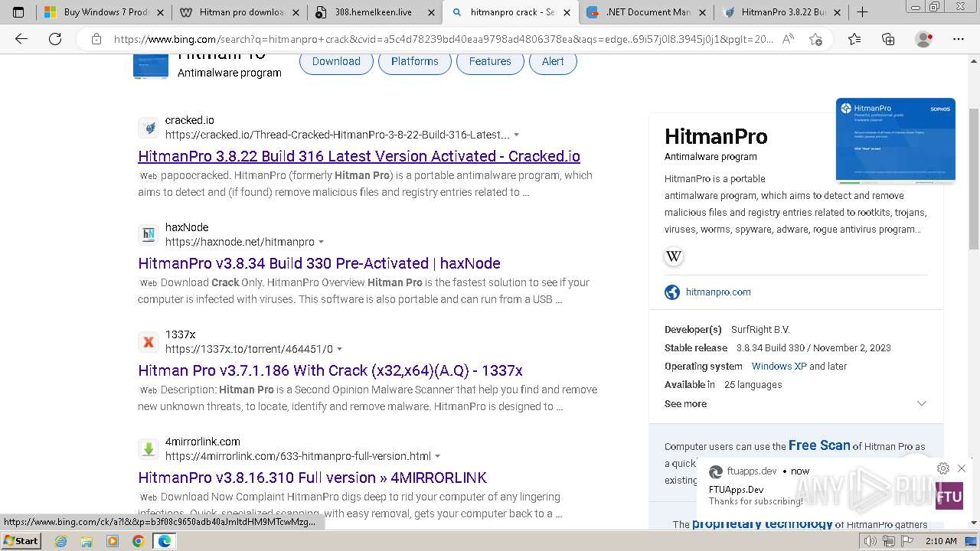The width and height of the screenshot is (980, 551).
Task: Open the network tray icon
Action: [x=889, y=541]
